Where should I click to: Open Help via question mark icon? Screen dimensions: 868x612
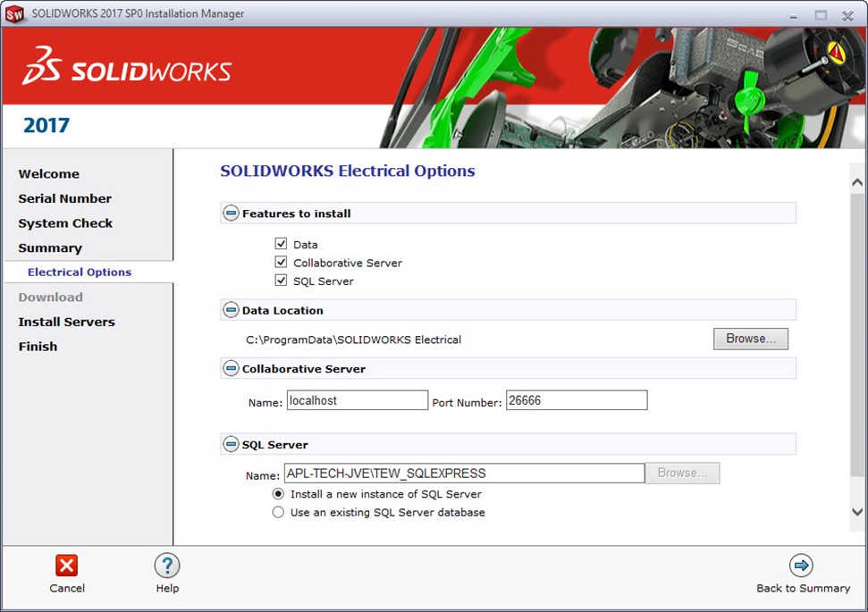[x=167, y=566]
